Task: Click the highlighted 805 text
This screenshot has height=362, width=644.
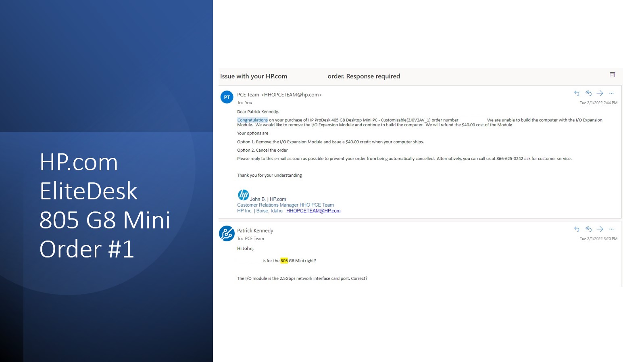Action: (x=284, y=261)
